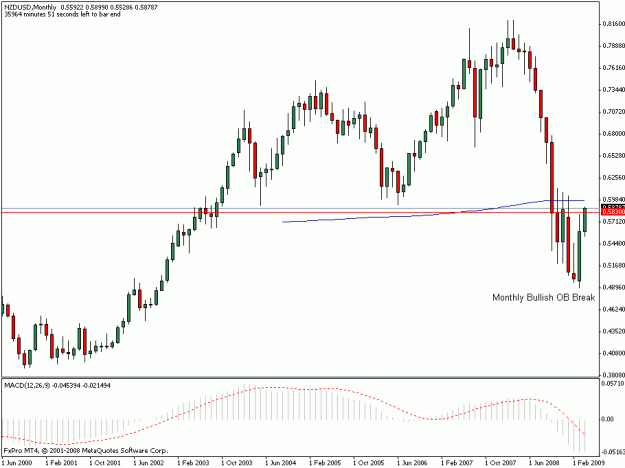Click the MACD(12,26,9) indicator label
The width and height of the screenshot is (625, 468).
click(x=27, y=385)
